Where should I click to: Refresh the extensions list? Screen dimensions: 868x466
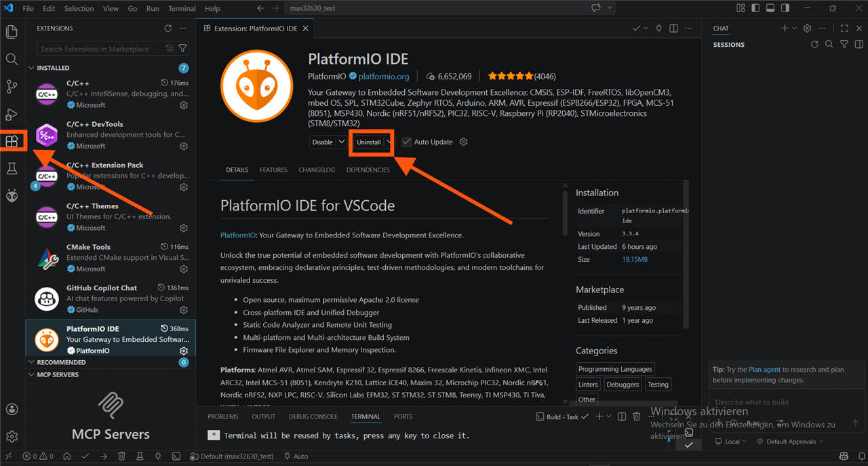pyautogui.click(x=168, y=28)
